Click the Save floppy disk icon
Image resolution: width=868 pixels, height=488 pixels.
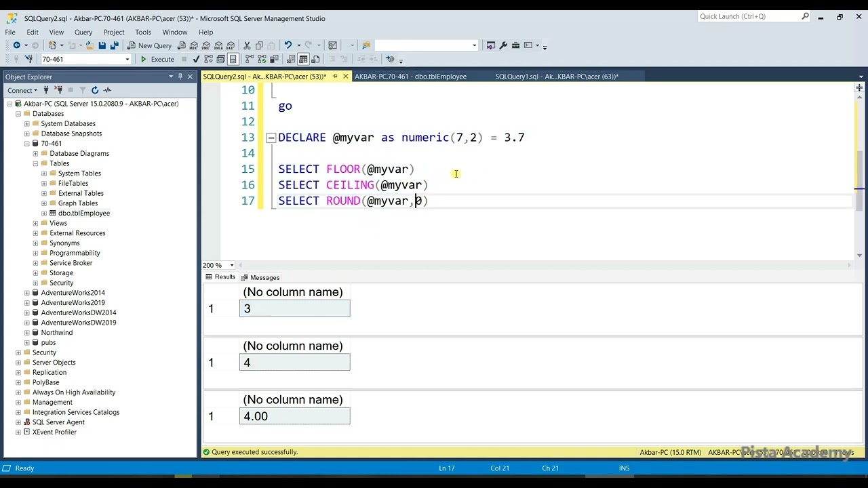[x=102, y=45]
